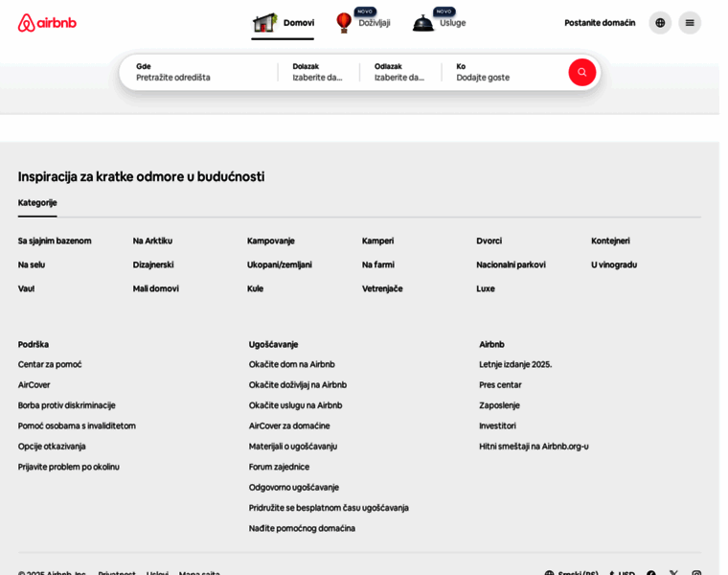Click Okačite uslugu na Airbnb link

point(295,405)
